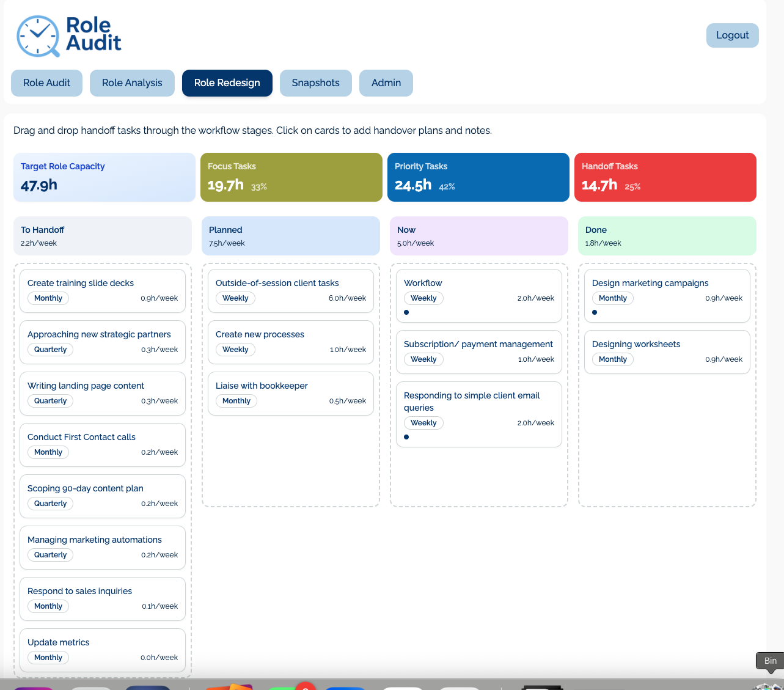The height and width of the screenshot is (690, 784).
Task: Click the note dot on Design marketing campaigns
Action: [x=595, y=312]
